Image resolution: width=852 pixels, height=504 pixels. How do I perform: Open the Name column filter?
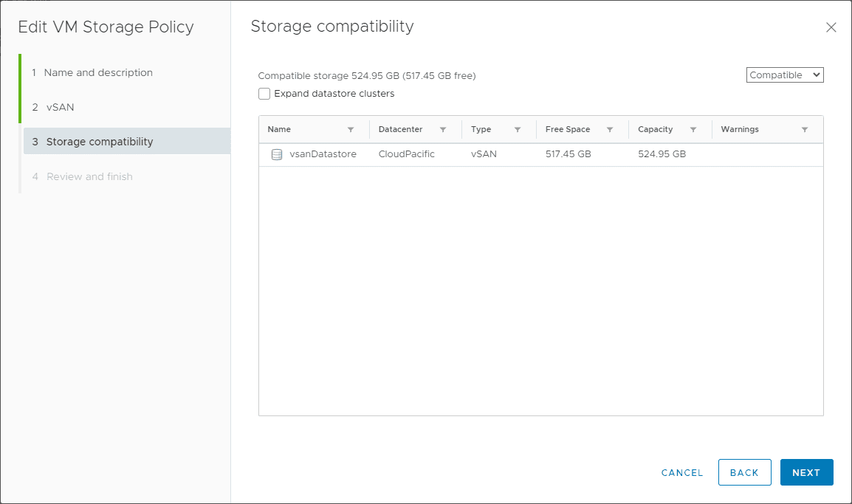pos(349,128)
